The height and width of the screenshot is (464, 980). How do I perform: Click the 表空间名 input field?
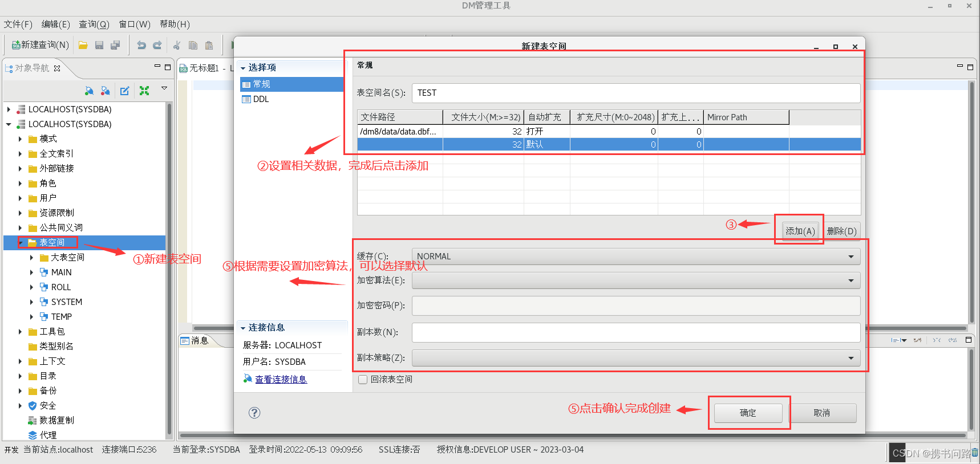(636, 93)
